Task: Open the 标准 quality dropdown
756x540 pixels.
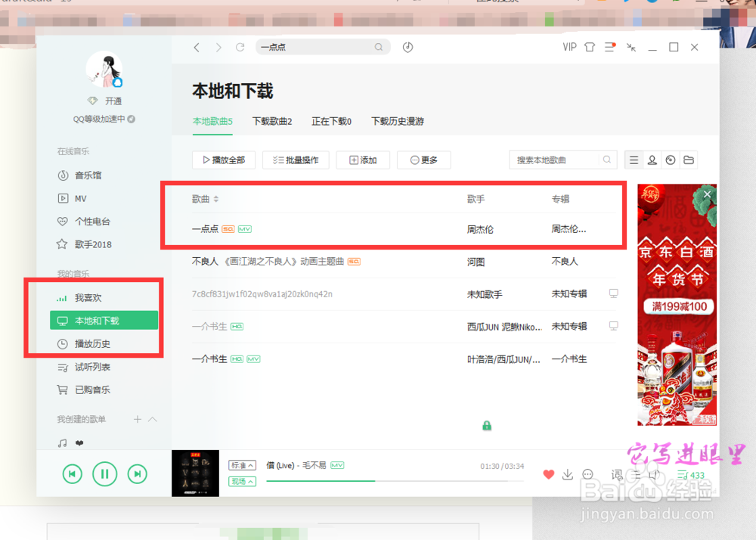Action: point(242,465)
